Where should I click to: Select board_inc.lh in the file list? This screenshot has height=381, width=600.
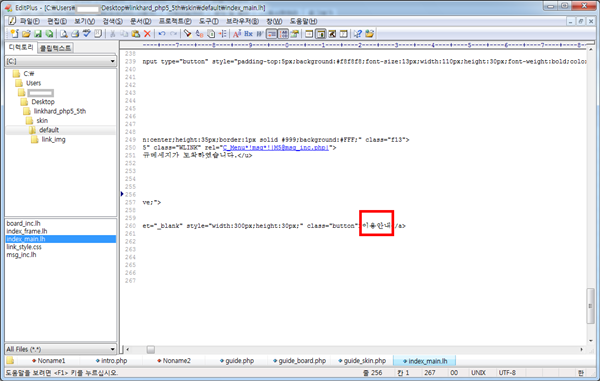click(23, 223)
